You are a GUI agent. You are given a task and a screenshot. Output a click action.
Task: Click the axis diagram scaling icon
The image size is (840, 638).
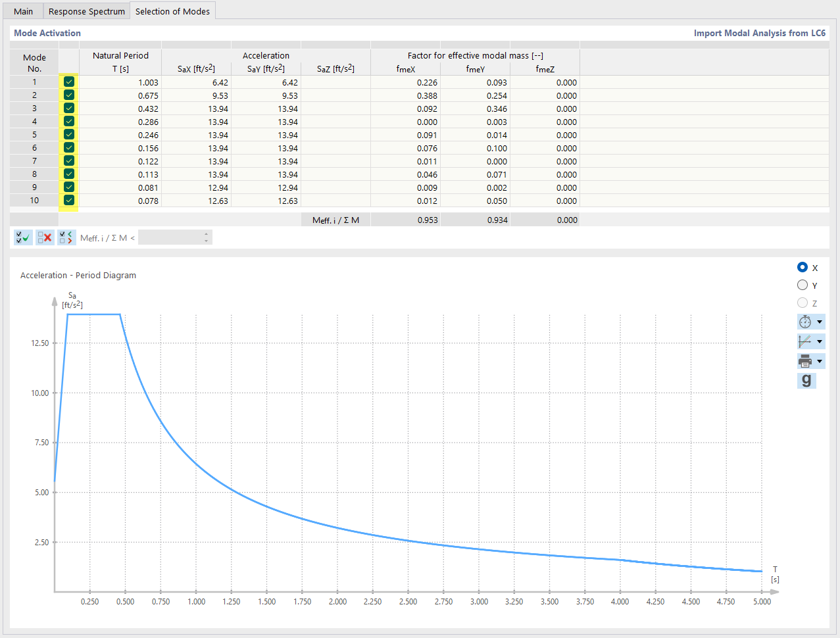point(805,341)
